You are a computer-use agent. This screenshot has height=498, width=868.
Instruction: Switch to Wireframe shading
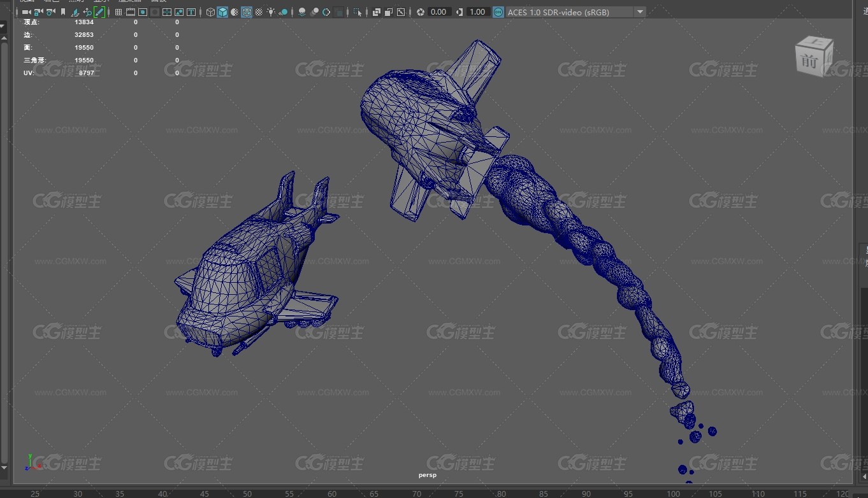[210, 12]
